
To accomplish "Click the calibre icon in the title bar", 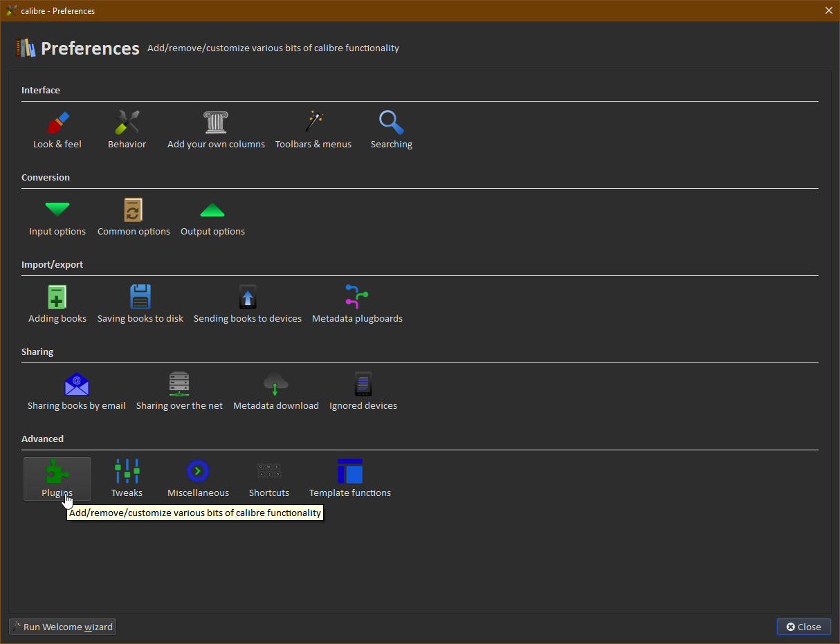I will point(11,10).
